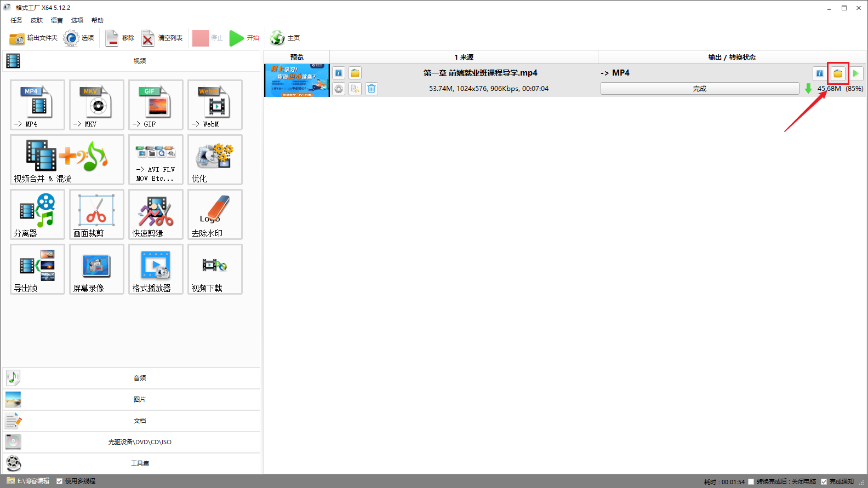Open the watermark removal tool (去除水印)
Screen dimensions: 868x488
(x=215, y=214)
